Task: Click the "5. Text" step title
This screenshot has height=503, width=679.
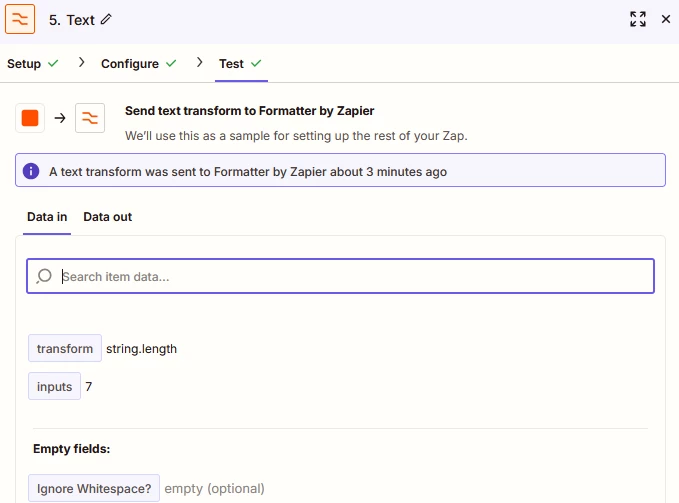Action: coord(71,20)
